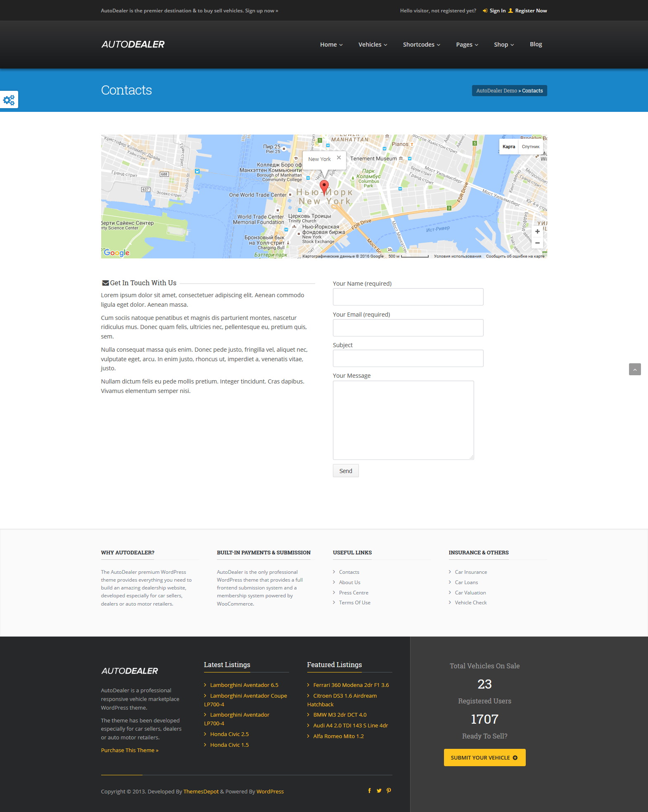Click the red map location pin

(x=325, y=187)
